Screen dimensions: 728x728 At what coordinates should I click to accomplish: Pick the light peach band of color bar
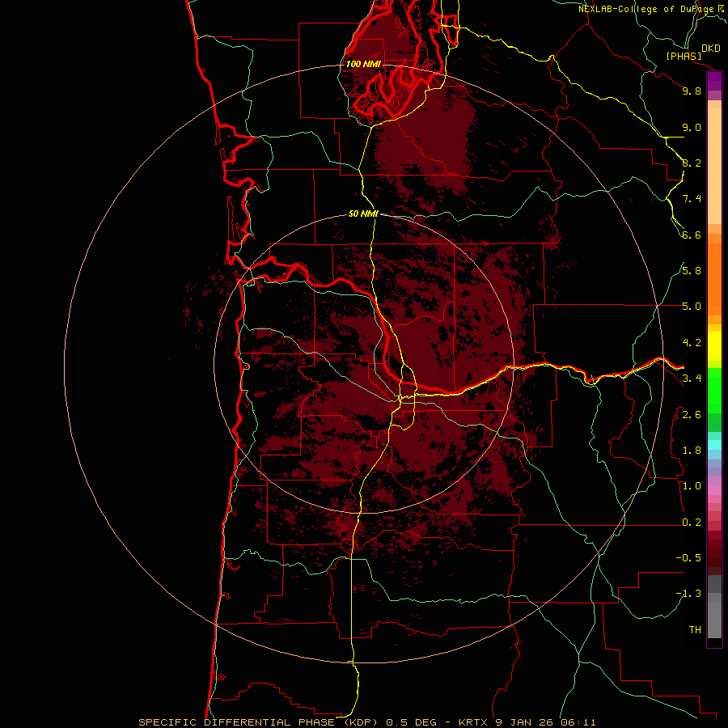click(714, 165)
